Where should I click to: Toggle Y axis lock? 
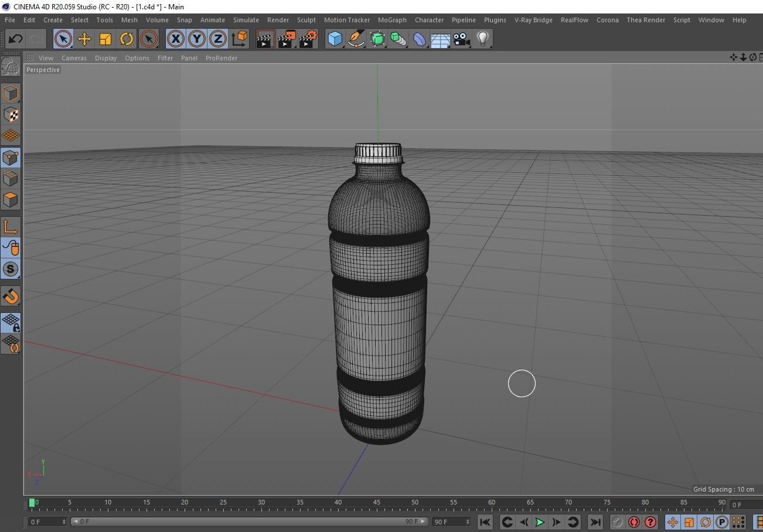point(196,39)
